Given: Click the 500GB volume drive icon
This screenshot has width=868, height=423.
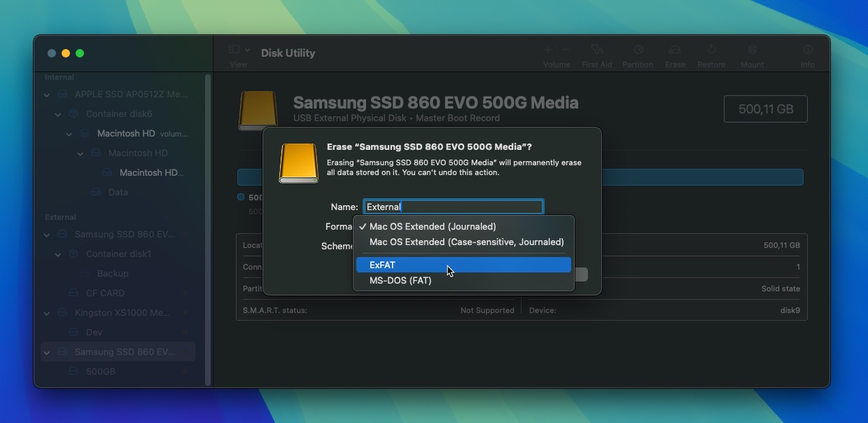Looking at the screenshot, I should [73, 372].
